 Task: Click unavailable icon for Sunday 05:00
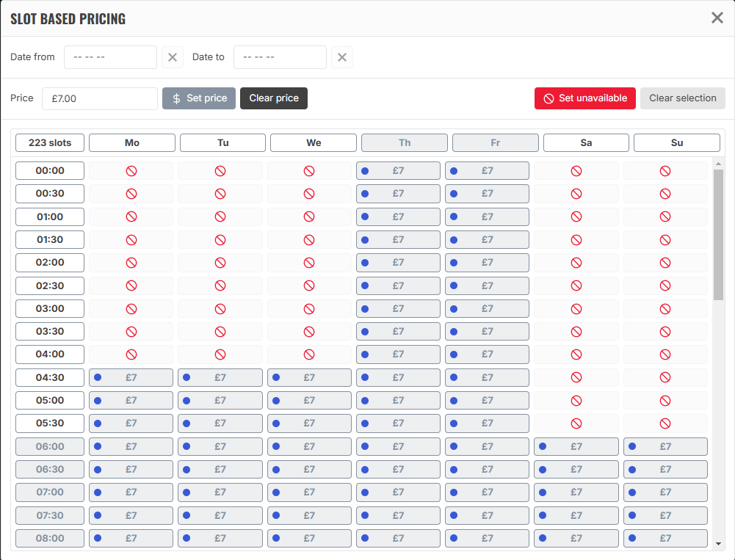665,401
